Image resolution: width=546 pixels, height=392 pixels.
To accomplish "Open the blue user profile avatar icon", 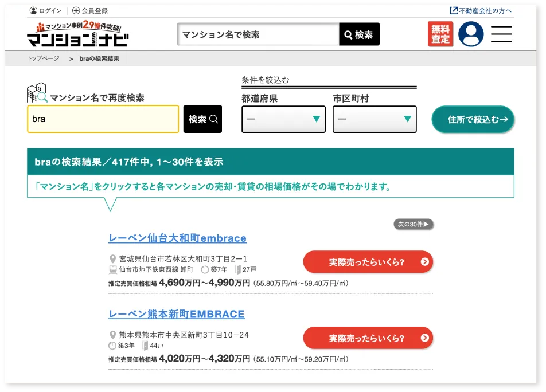I will (x=471, y=34).
